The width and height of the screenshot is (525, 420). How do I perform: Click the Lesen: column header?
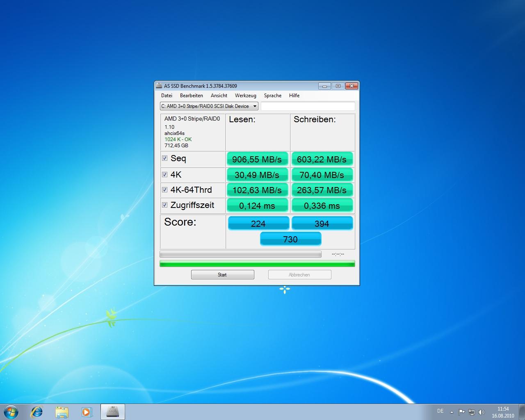point(242,119)
